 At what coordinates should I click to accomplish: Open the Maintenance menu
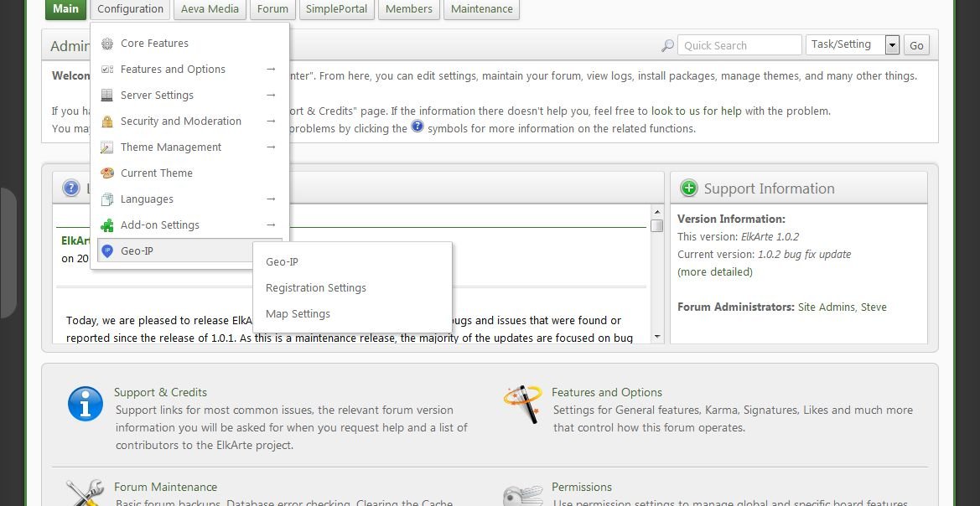482,8
